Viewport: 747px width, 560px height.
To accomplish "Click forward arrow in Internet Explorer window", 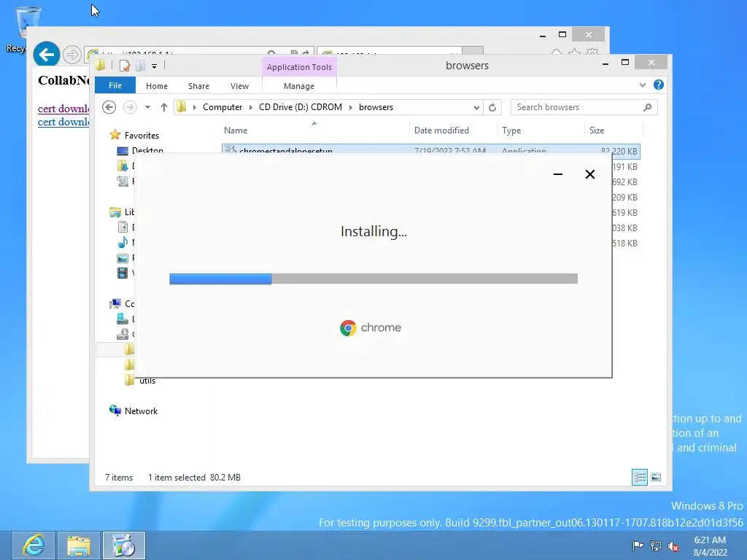I will point(72,55).
